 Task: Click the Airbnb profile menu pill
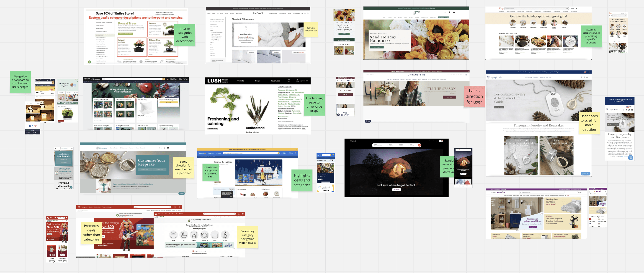point(441,141)
